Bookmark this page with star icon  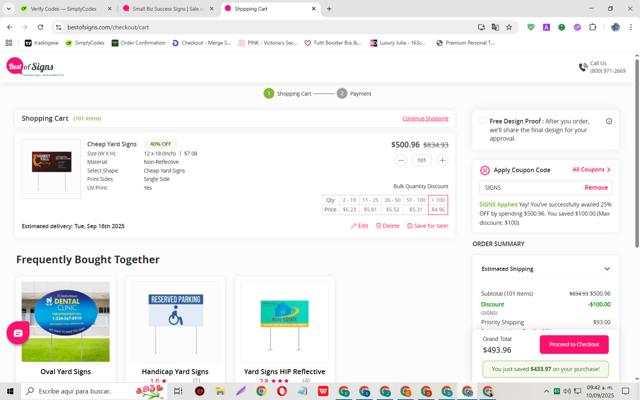click(509, 27)
